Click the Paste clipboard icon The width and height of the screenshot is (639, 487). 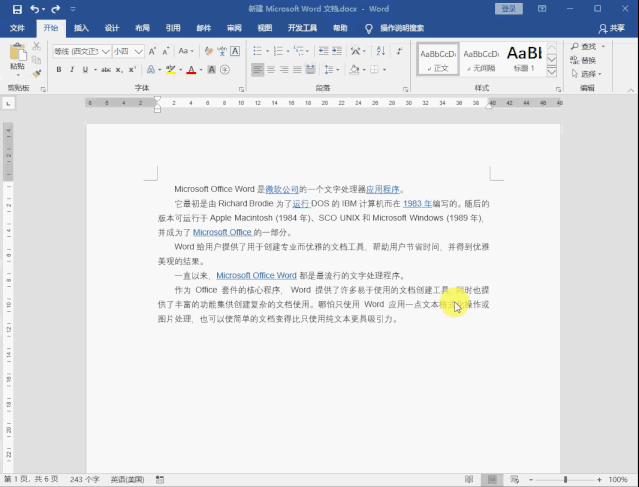click(x=17, y=56)
